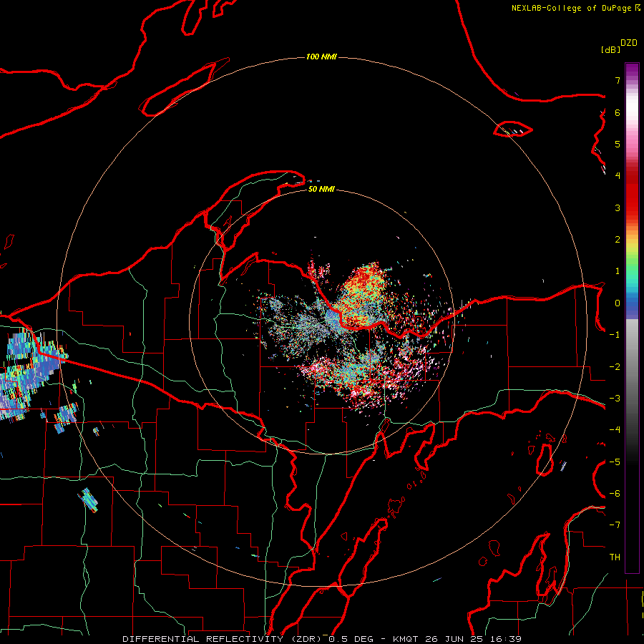Click the KMQT station ID in the caption
Screen dimensions: 644x644
(406, 639)
